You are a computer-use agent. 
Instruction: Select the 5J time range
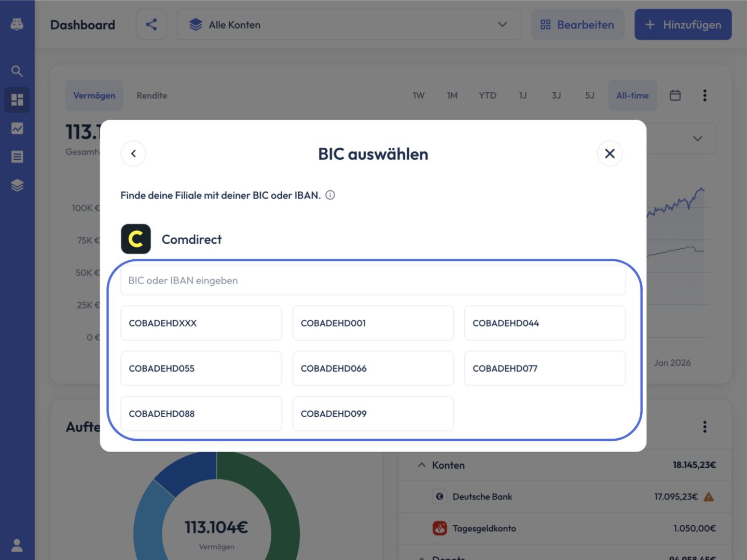coord(590,95)
